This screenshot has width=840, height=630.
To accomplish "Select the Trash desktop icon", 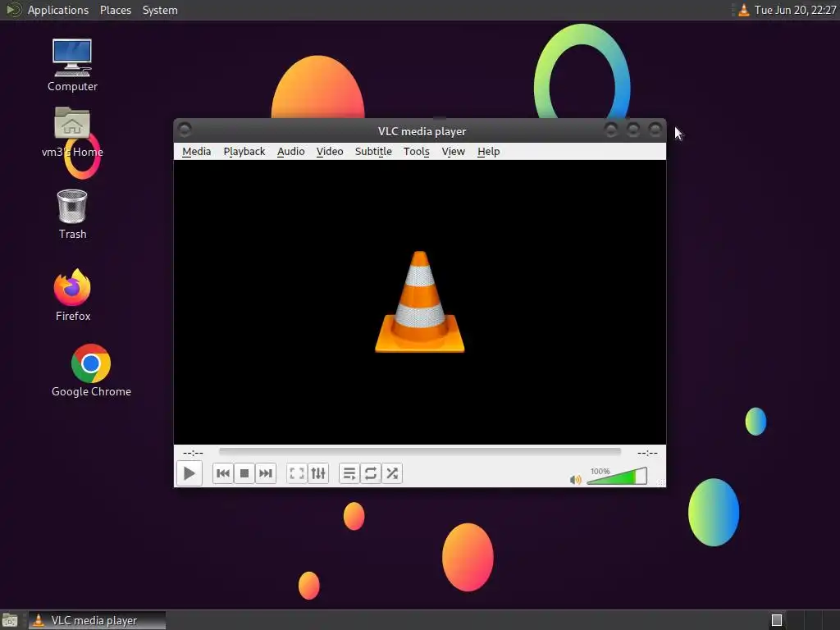I will [72, 214].
